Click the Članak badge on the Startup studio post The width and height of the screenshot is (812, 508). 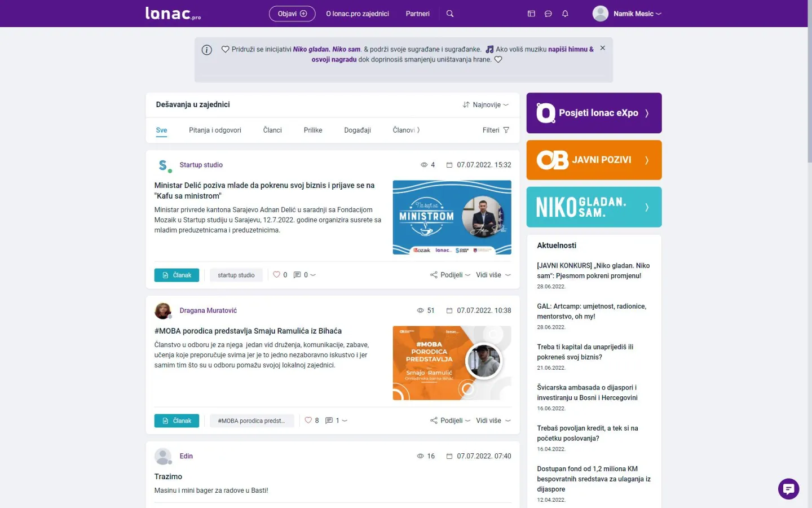[x=176, y=275]
